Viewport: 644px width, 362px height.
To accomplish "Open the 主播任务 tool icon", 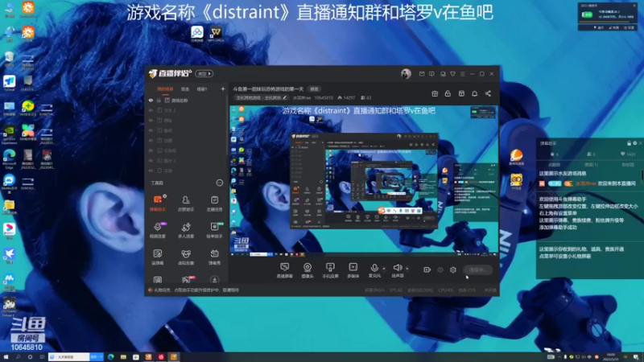I will click(214, 204).
